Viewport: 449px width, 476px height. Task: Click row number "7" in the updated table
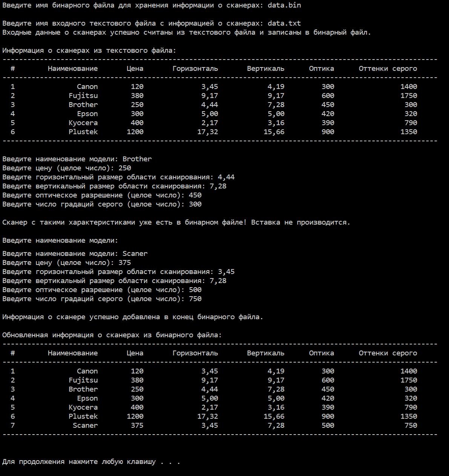point(13,425)
